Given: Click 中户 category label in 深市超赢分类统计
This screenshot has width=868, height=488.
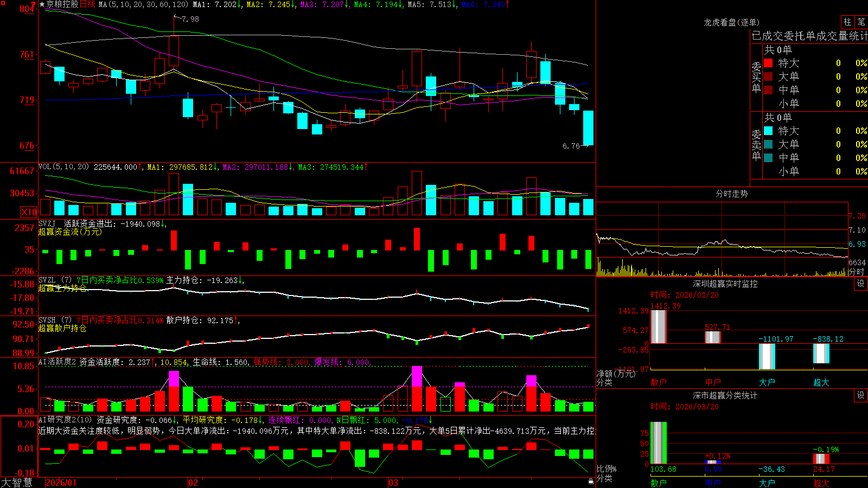Looking at the screenshot, I should [713, 483].
